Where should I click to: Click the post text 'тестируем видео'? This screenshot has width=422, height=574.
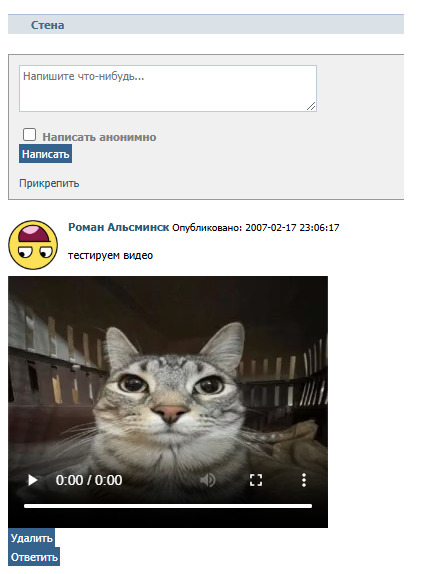pyautogui.click(x=110, y=255)
